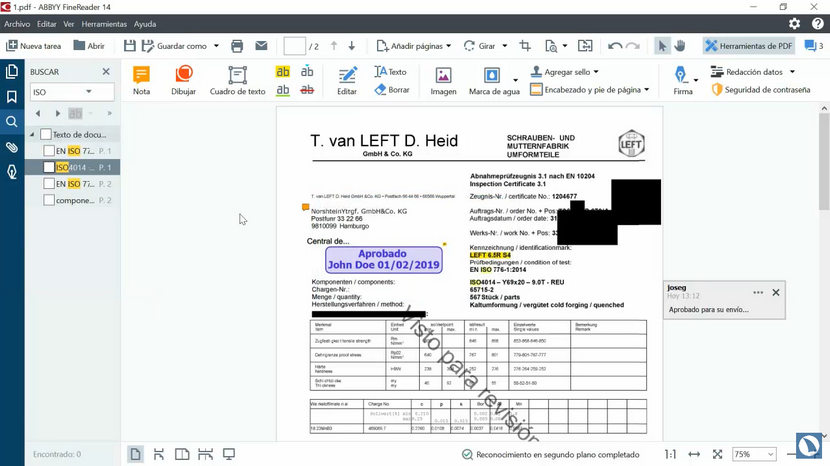Click Guardar como

174,46
